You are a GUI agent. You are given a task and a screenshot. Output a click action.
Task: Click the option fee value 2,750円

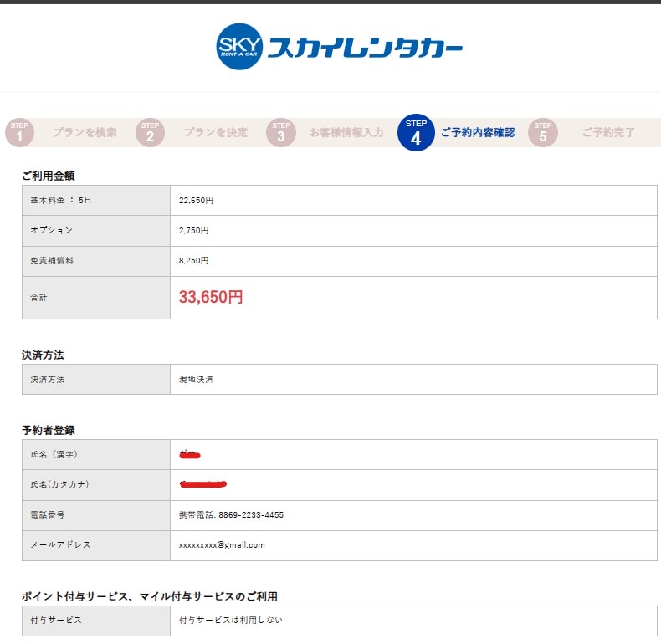[194, 230]
